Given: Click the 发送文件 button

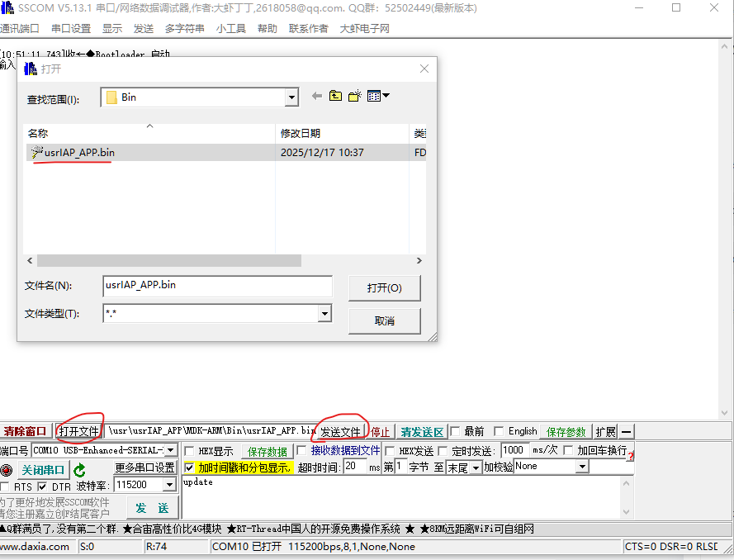Looking at the screenshot, I should (340, 432).
